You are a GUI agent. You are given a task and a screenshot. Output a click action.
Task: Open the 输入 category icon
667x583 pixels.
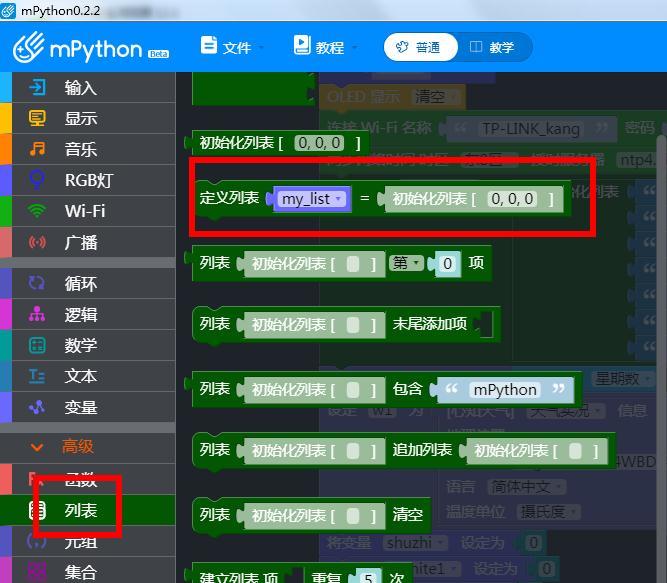tap(37, 88)
